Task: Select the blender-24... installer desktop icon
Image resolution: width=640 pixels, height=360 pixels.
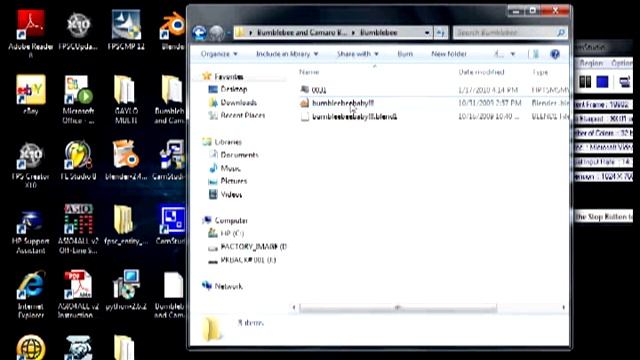Action: click(126, 160)
